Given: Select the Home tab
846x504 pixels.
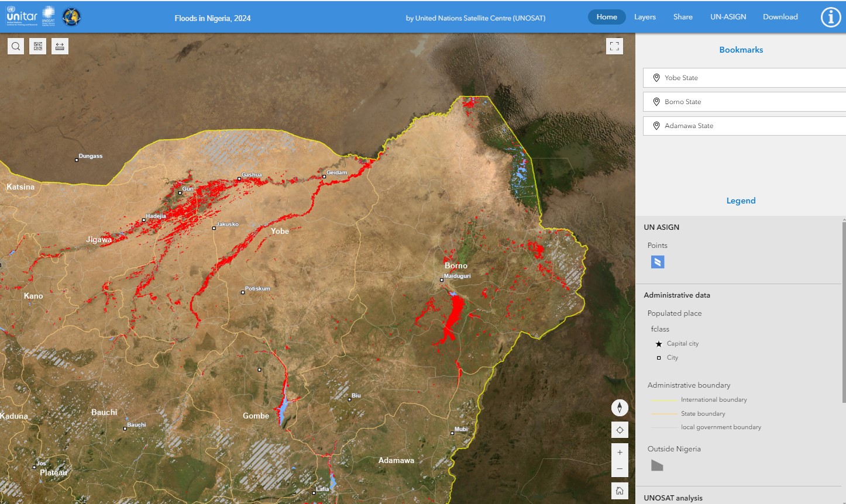Looking at the screenshot, I should (x=607, y=17).
